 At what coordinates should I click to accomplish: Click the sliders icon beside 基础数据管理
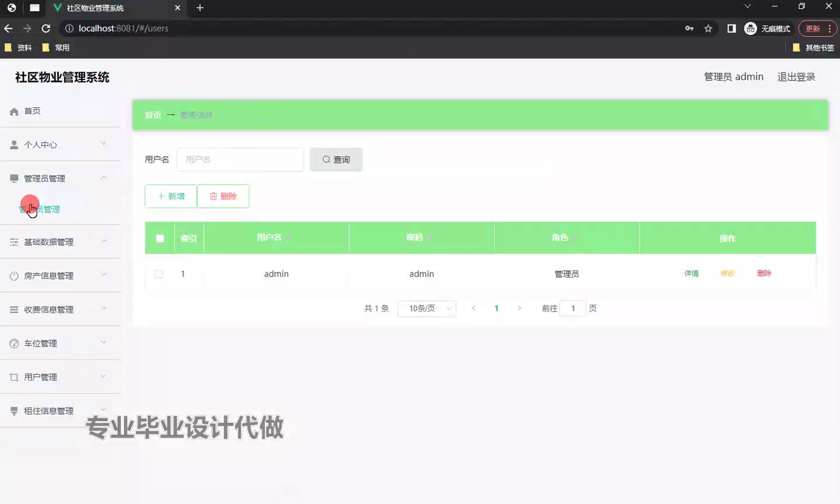(14, 242)
